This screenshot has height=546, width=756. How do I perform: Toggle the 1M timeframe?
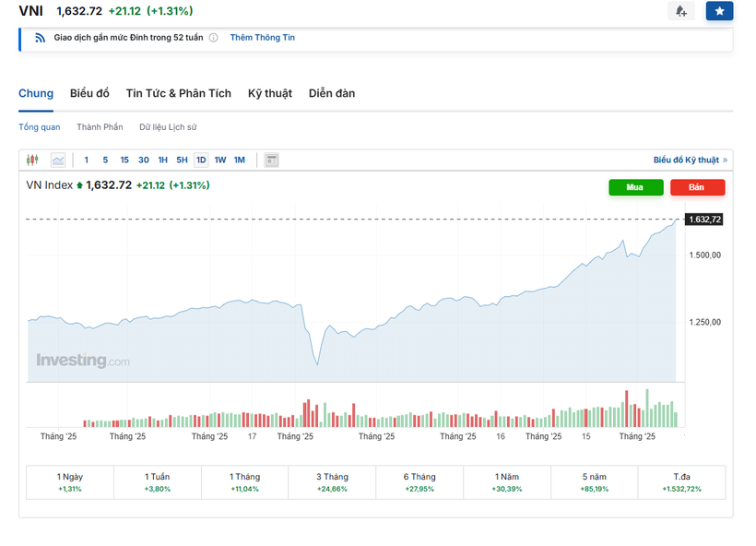click(x=240, y=160)
